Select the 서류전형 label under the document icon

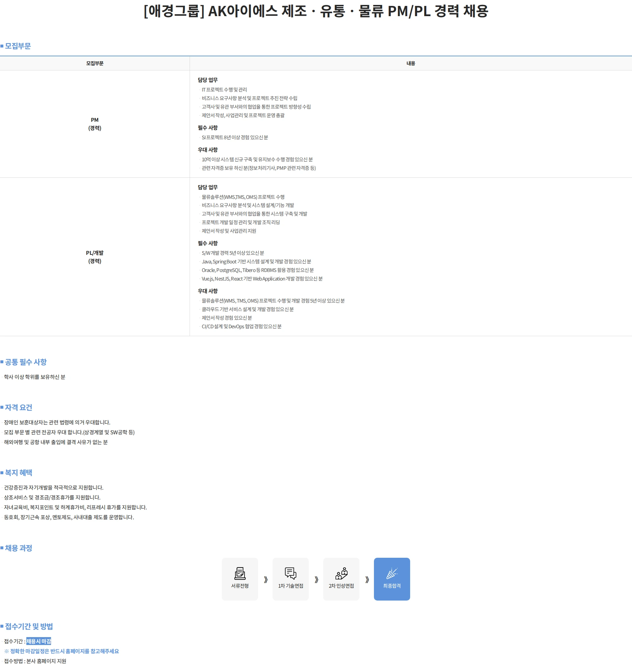pyautogui.click(x=240, y=586)
